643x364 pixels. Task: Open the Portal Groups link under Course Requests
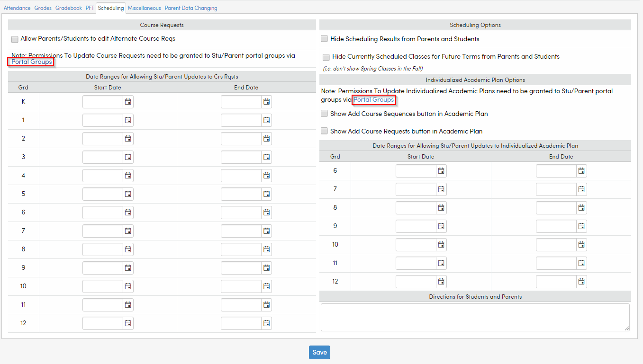click(31, 62)
